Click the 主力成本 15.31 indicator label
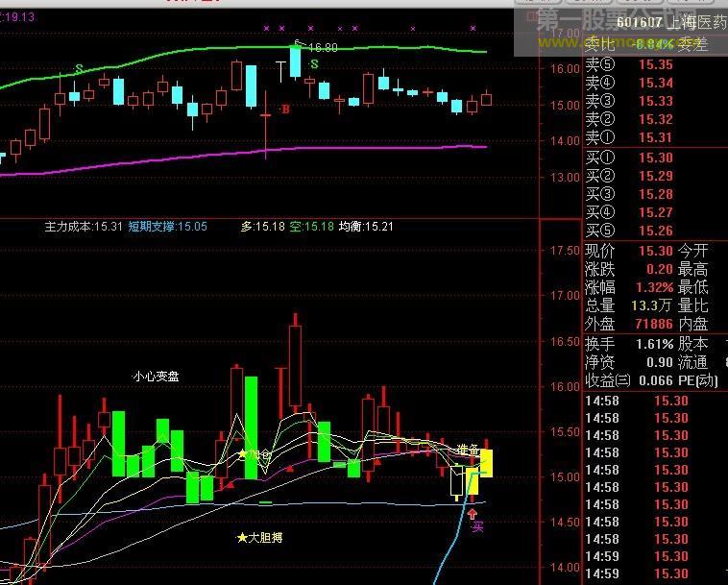Screen dimensions: 728x585 [x=84, y=227]
